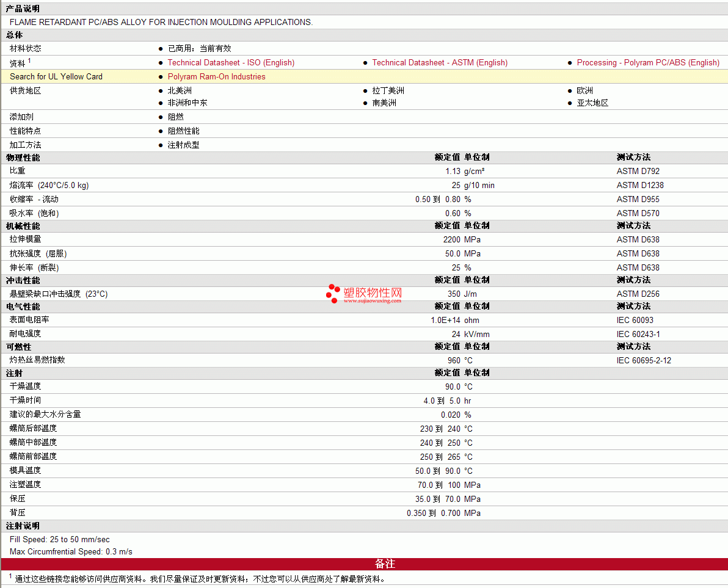Screen dimensions: 728x588
Task: Click the 欧洲 supply region entry
Action: click(585, 90)
